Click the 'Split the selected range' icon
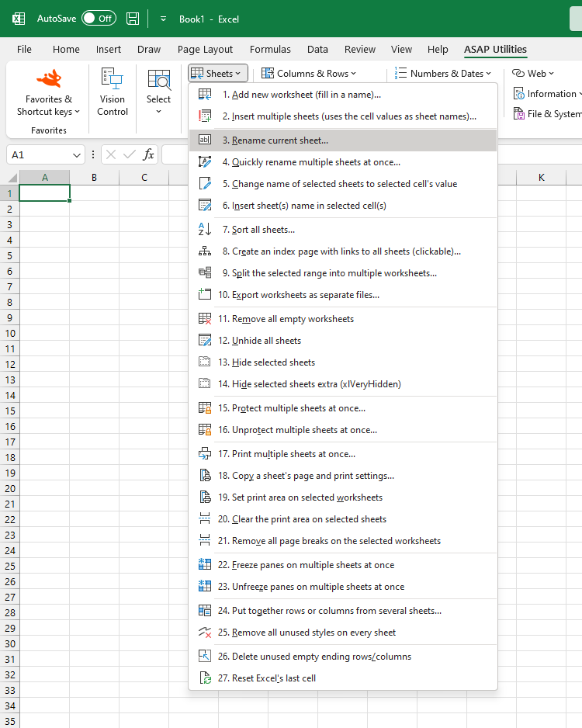The width and height of the screenshot is (582, 728). 205,273
